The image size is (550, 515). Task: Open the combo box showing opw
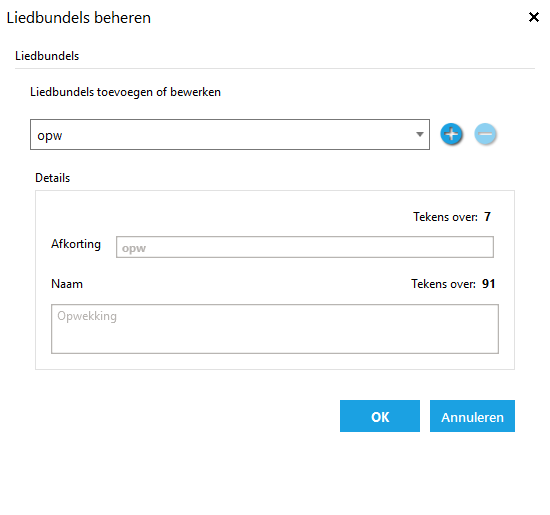230,134
